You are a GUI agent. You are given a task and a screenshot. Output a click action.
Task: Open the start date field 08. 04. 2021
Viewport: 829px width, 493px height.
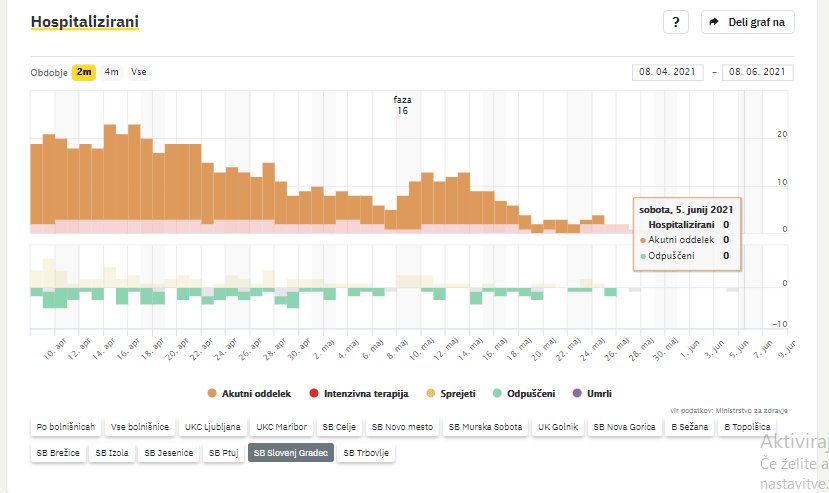(669, 72)
